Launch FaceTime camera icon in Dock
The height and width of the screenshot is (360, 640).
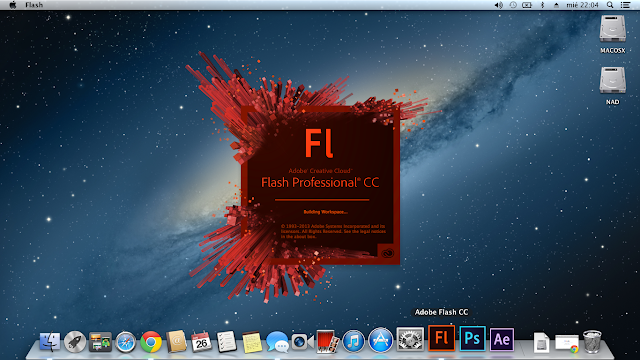tap(302, 342)
